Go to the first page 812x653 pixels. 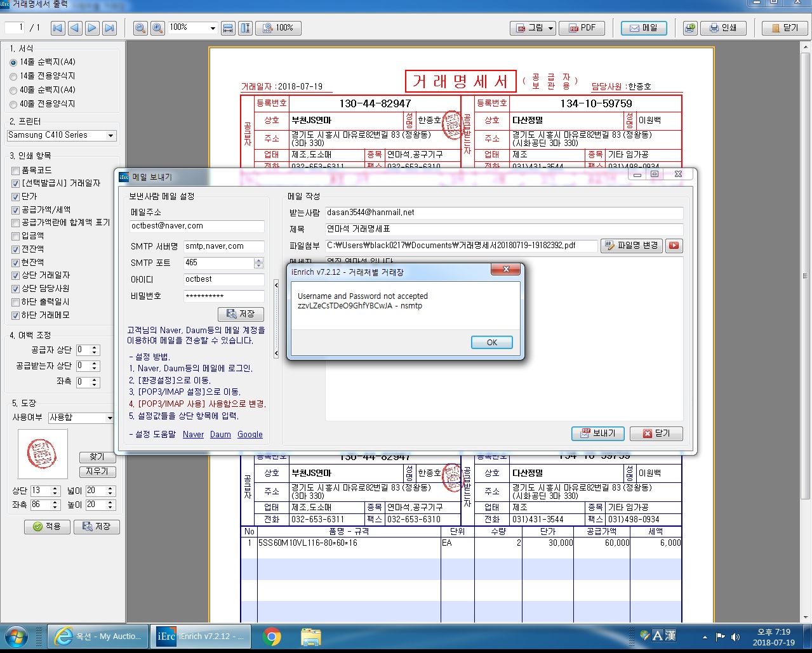[58, 28]
